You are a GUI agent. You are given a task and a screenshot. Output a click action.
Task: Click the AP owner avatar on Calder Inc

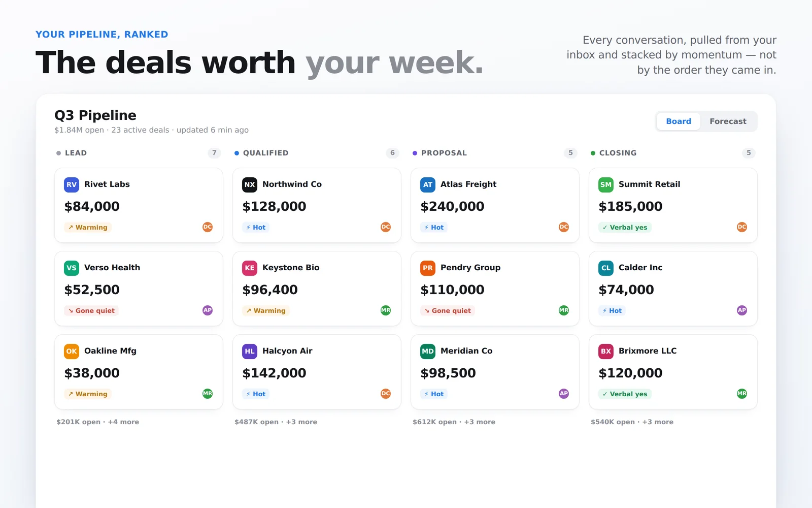742,310
